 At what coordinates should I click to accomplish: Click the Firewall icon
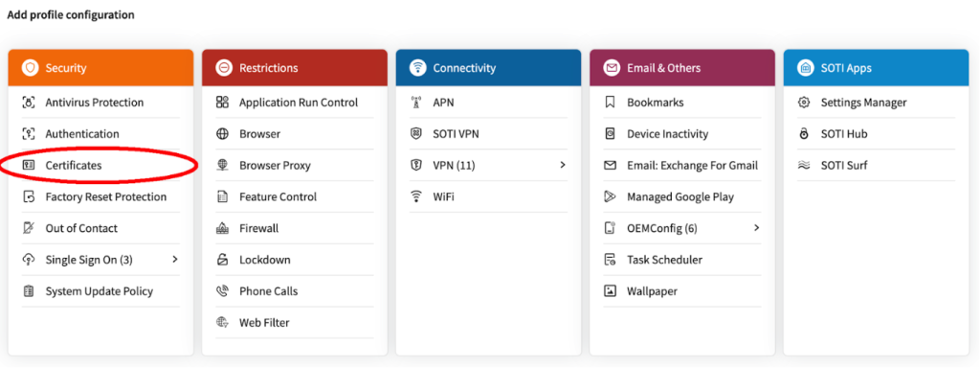(222, 228)
